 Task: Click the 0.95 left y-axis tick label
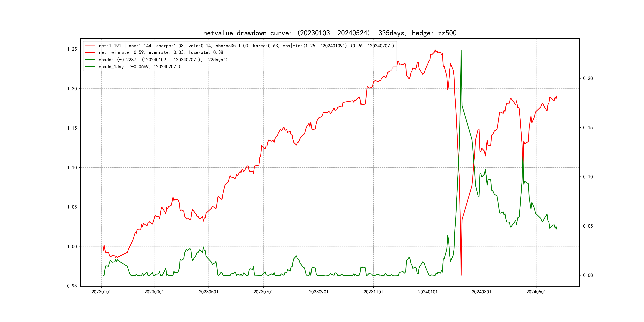pyautogui.click(x=72, y=286)
